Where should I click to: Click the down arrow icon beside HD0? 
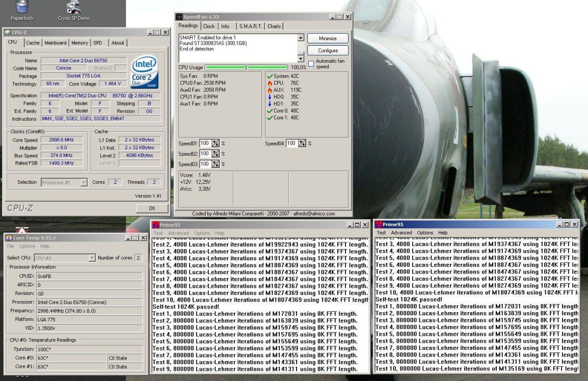269,97
